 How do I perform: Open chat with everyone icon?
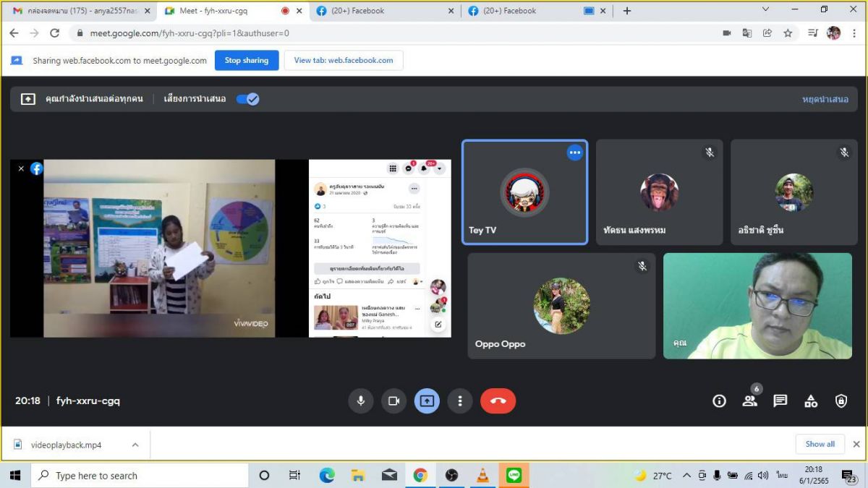(780, 401)
